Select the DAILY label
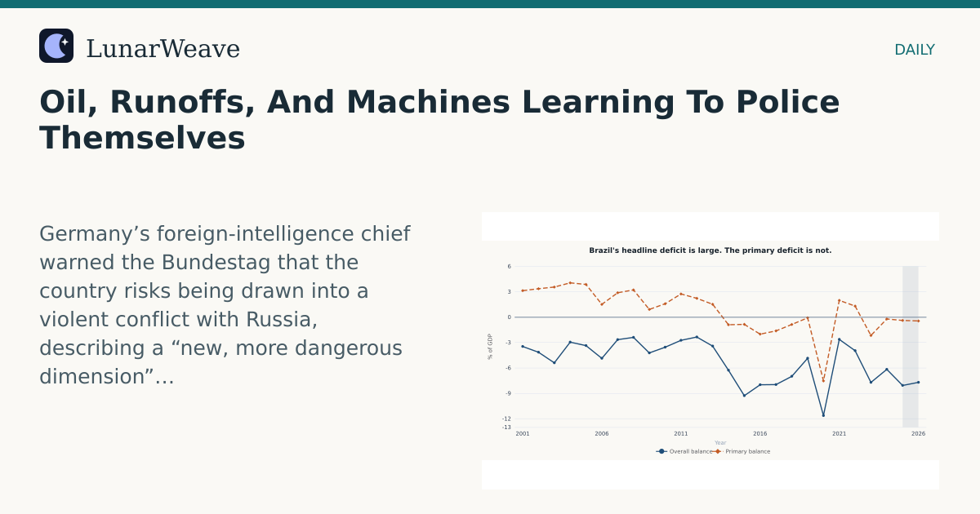 [915, 50]
